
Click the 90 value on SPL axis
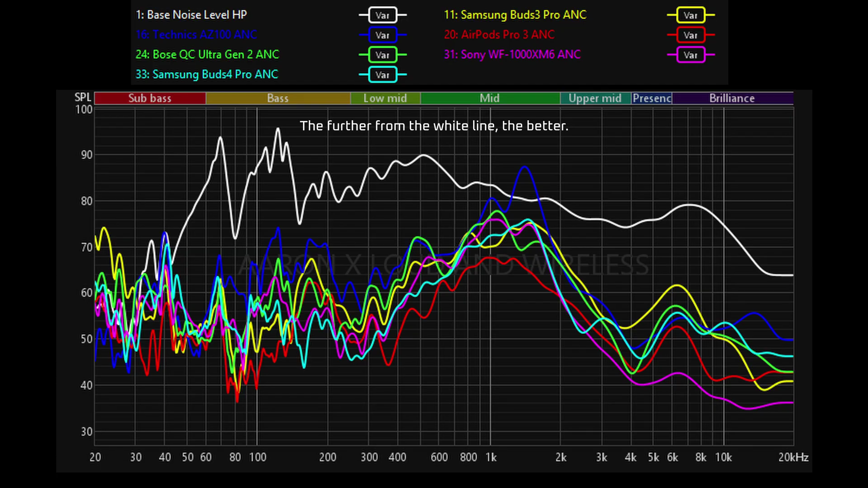pos(86,155)
